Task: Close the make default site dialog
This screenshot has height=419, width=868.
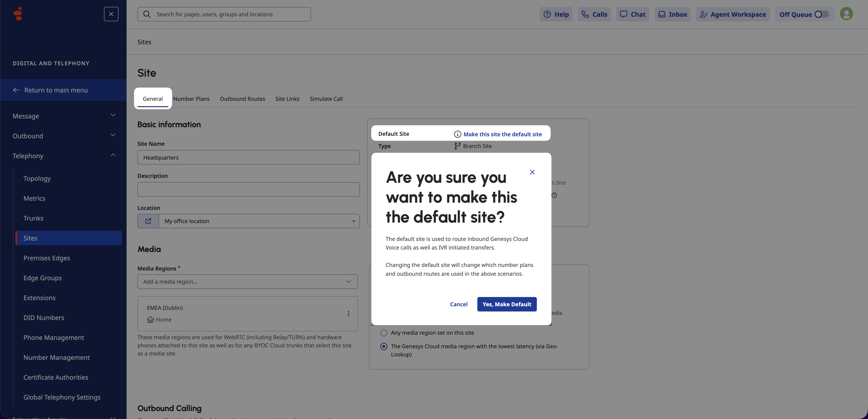Action: click(x=532, y=172)
